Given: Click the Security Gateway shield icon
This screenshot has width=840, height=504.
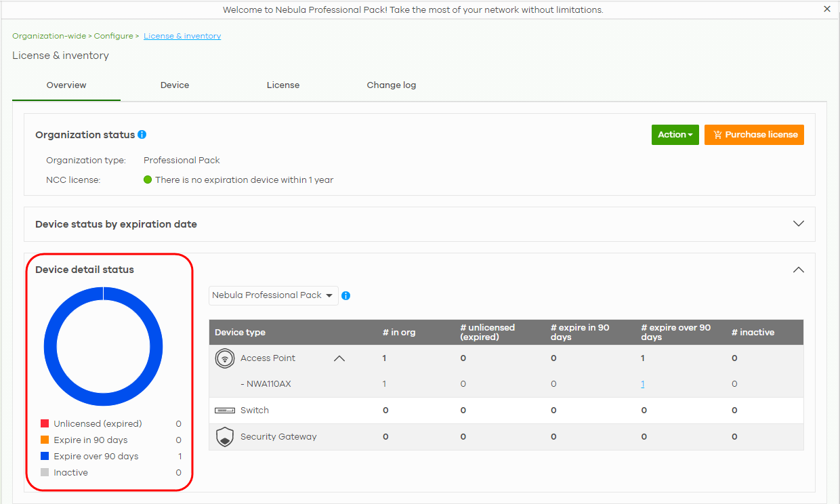Looking at the screenshot, I should [225, 437].
